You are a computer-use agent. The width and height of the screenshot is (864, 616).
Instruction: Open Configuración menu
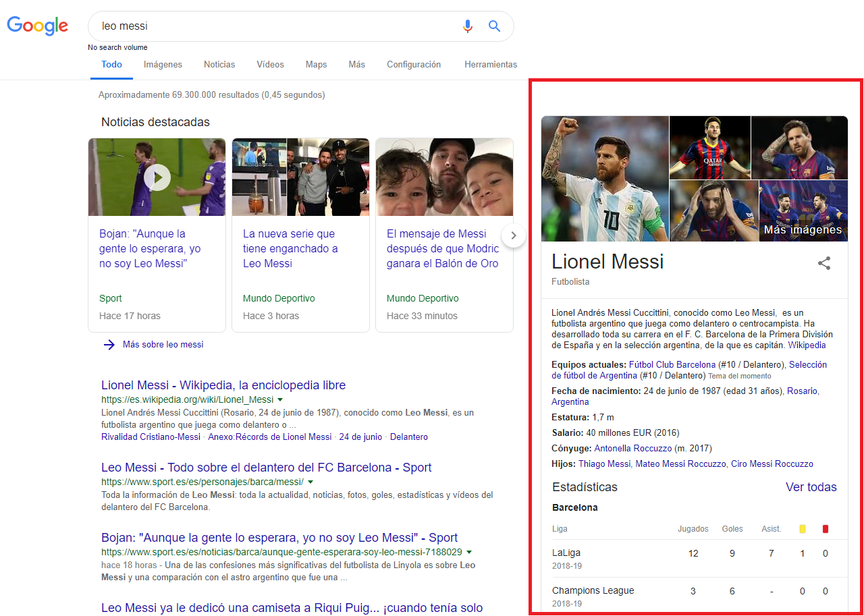point(414,65)
